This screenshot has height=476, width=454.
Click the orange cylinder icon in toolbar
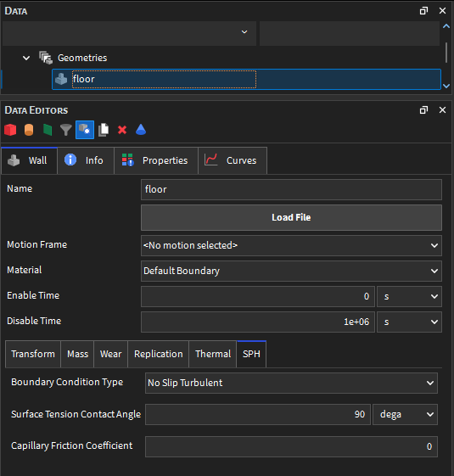tap(29, 130)
